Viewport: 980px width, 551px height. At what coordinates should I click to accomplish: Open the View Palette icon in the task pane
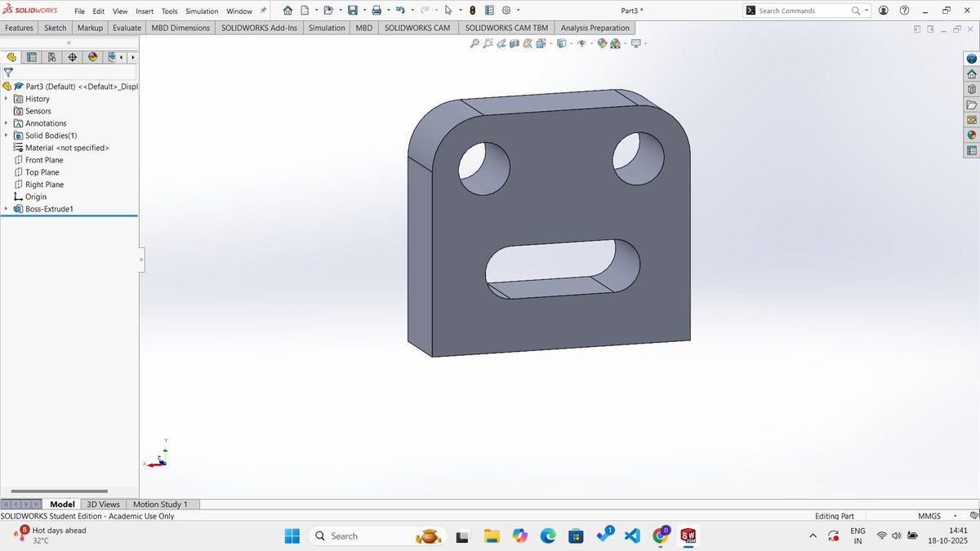(x=971, y=120)
